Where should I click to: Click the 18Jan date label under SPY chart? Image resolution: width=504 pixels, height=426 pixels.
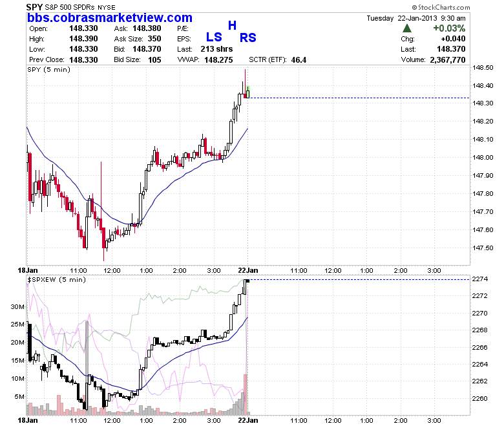(27, 270)
